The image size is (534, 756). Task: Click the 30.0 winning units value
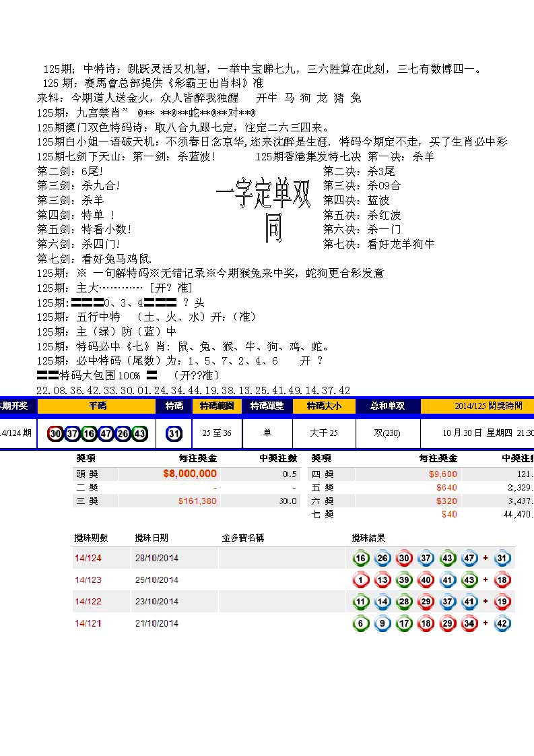point(288,501)
